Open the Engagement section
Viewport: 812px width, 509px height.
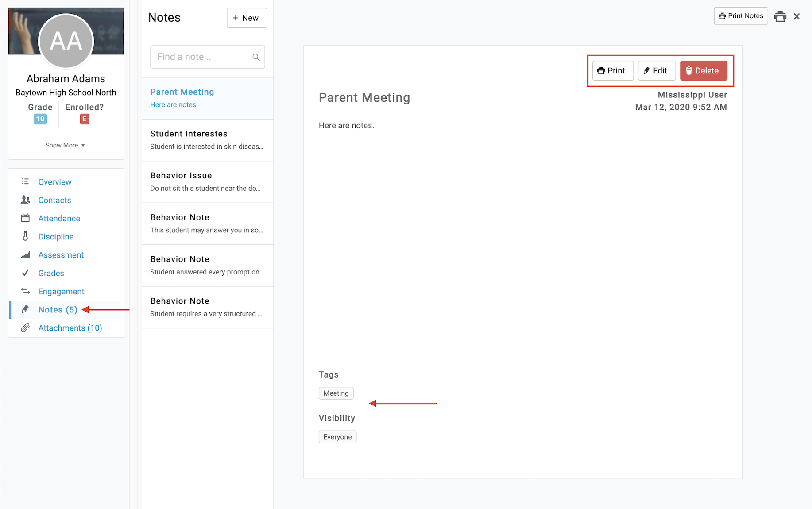pos(61,292)
